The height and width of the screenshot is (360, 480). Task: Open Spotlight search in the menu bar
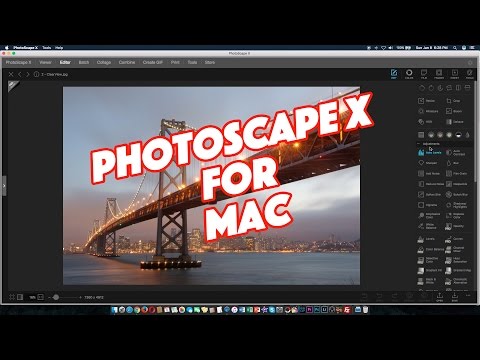pyautogui.click(x=455, y=48)
